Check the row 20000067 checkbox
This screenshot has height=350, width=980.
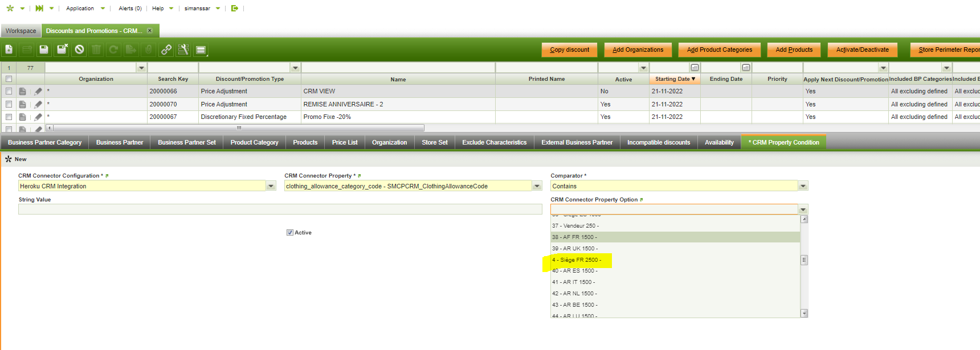pos(9,117)
